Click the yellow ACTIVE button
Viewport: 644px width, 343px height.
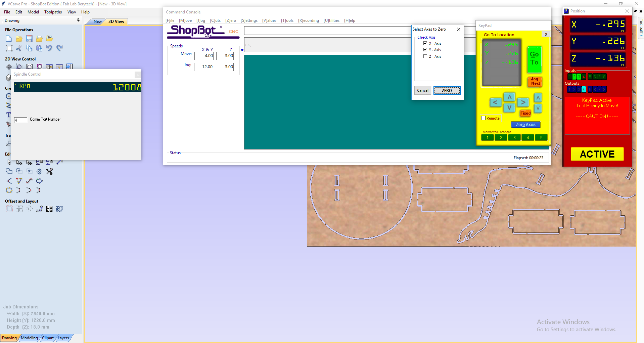click(597, 154)
